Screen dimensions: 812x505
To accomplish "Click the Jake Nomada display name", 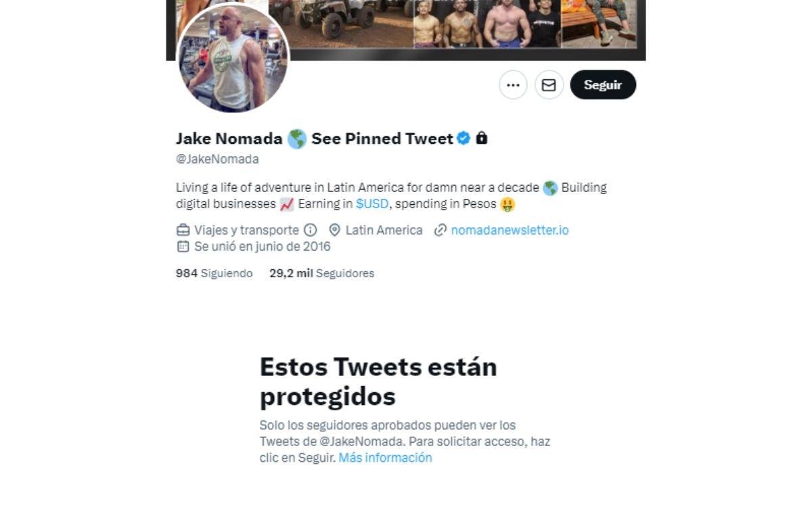I will click(229, 139).
